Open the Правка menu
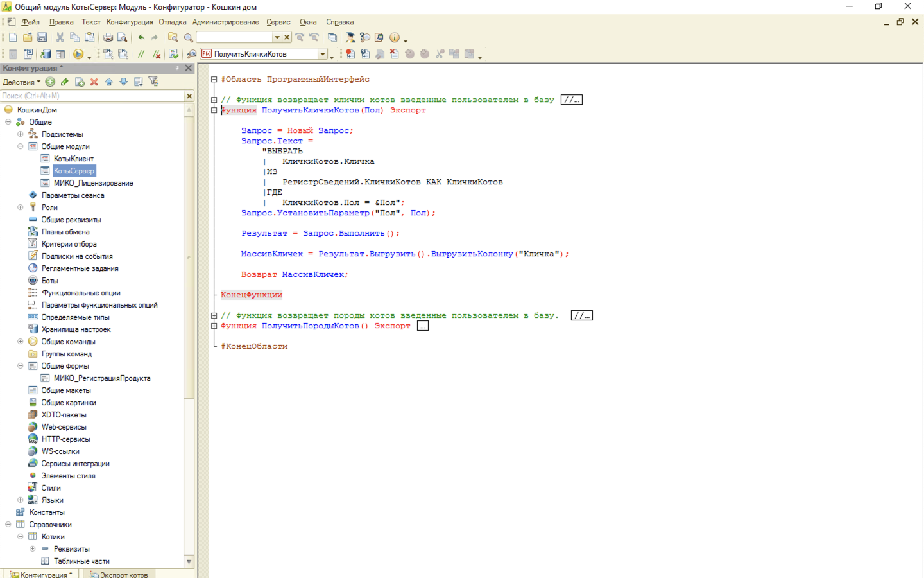924x578 pixels. click(61, 22)
